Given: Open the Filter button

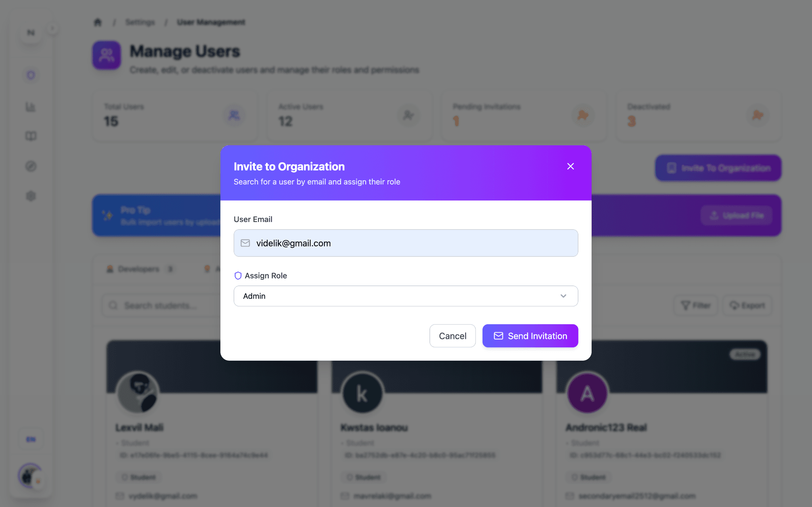Looking at the screenshot, I should (696, 305).
